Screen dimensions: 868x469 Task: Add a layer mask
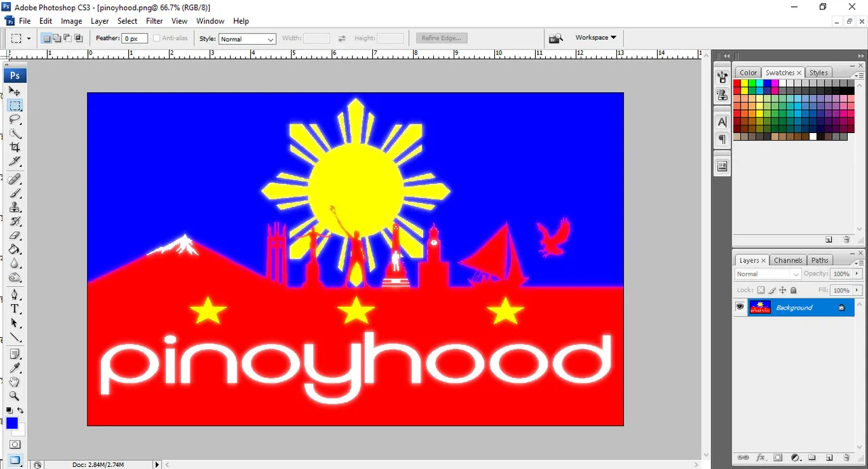[x=778, y=457]
